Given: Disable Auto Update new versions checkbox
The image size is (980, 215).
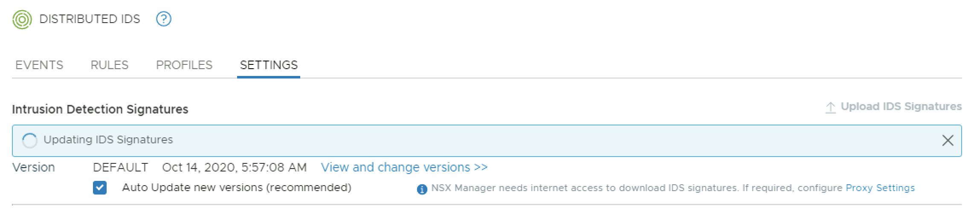Looking at the screenshot, I should click(100, 188).
